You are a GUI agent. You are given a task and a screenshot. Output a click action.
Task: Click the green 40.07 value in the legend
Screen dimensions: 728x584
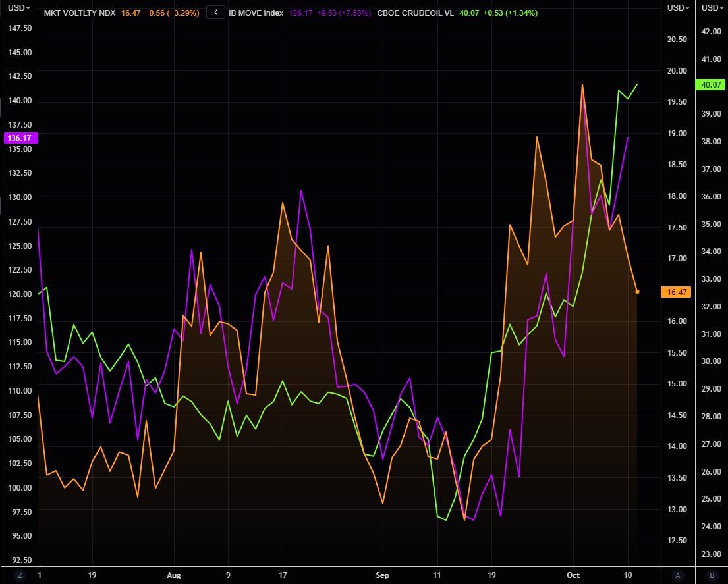pyautogui.click(x=469, y=13)
